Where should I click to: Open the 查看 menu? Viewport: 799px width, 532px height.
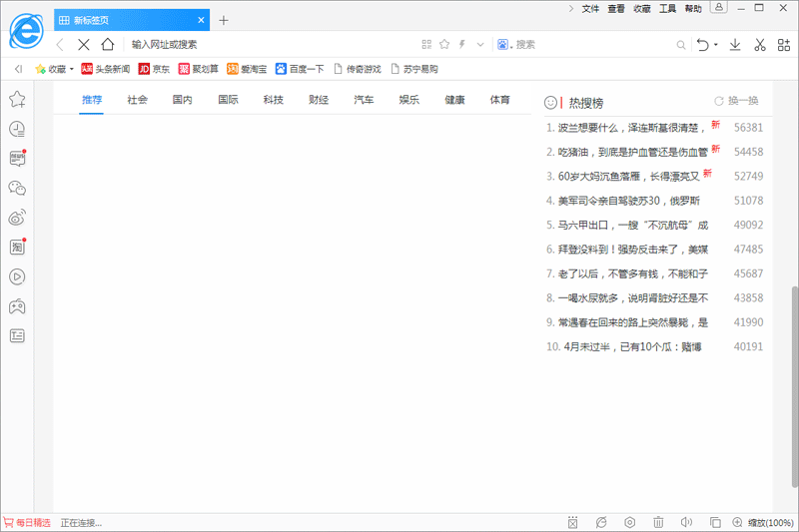[616, 9]
